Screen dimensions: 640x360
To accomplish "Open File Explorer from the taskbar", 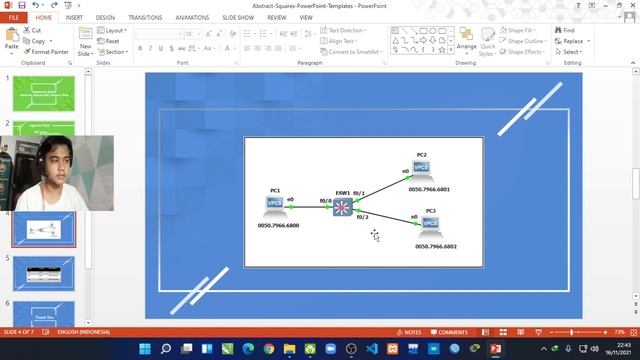I will point(289,349).
